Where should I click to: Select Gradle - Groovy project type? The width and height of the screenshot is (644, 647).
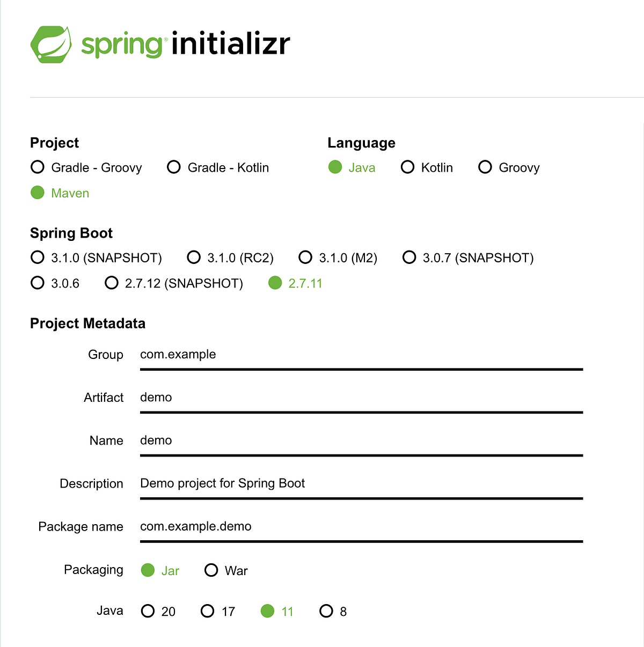tap(38, 167)
